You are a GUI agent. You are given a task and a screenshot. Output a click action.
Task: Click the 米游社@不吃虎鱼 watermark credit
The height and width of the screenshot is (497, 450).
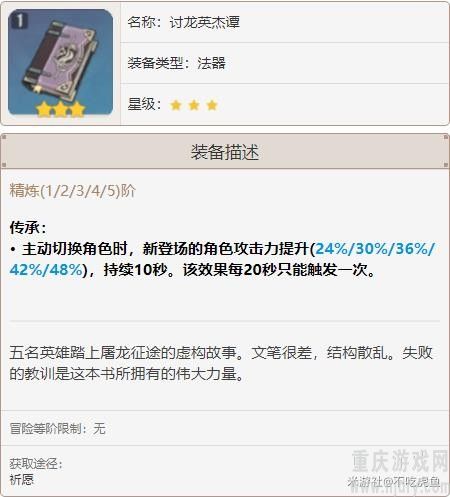(393, 481)
